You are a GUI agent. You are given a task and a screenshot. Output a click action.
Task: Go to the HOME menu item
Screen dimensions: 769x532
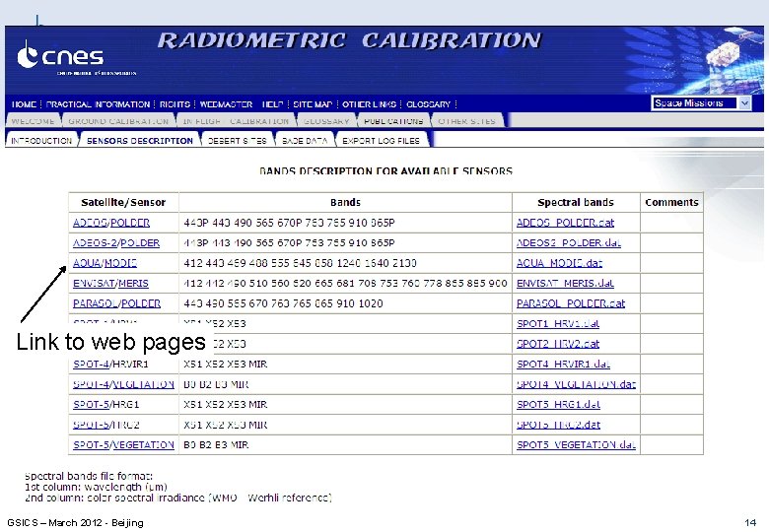click(x=24, y=104)
